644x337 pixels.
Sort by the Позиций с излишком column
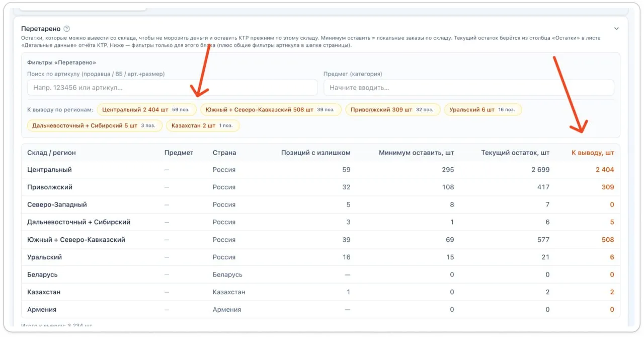pos(315,153)
